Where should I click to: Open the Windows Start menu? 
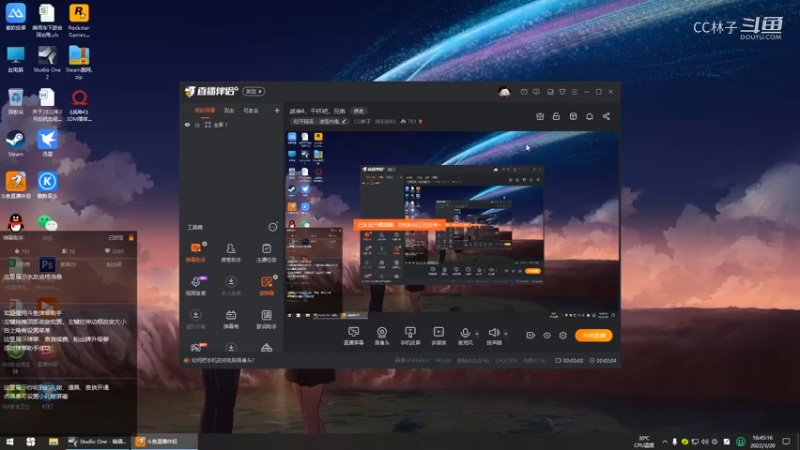(x=10, y=441)
